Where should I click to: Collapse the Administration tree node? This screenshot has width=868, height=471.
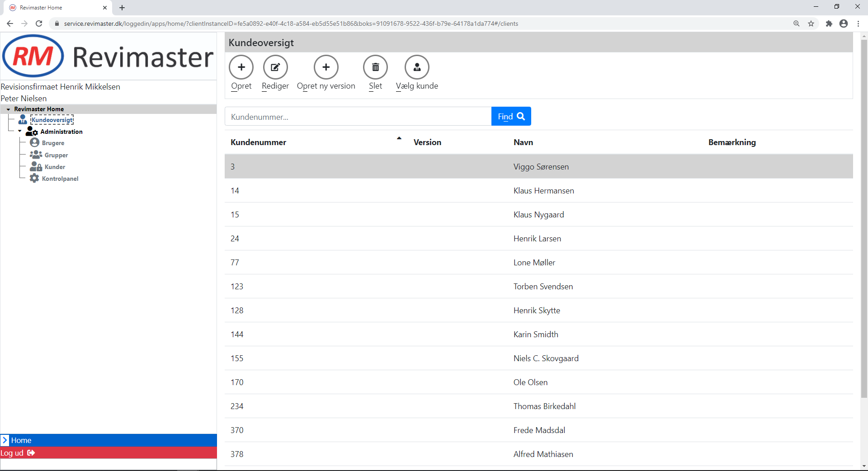coord(20,132)
